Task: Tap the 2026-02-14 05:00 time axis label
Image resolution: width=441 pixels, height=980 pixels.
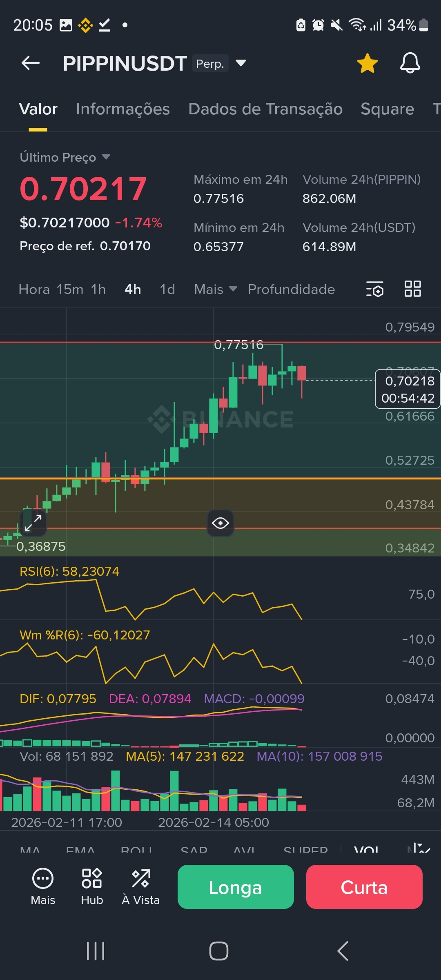Action: (x=214, y=822)
